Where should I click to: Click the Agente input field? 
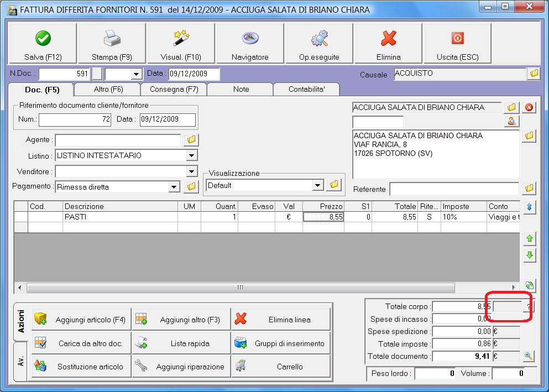click(x=118, y=140)
